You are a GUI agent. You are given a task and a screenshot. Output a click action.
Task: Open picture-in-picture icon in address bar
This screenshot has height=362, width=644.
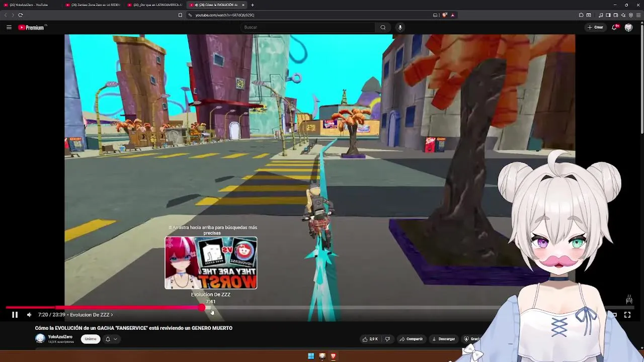[x=436, y=15]
